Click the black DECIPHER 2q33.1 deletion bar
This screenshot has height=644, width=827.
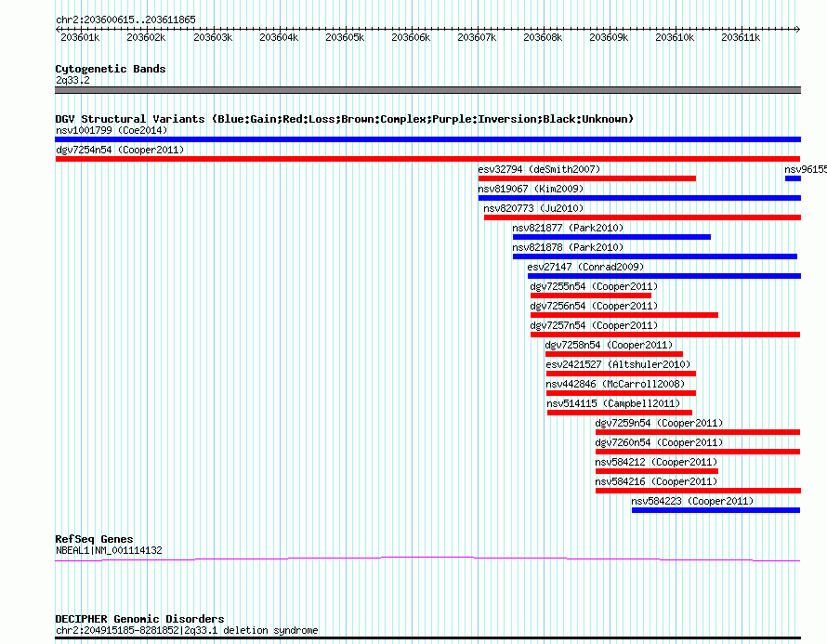(427, 637)
